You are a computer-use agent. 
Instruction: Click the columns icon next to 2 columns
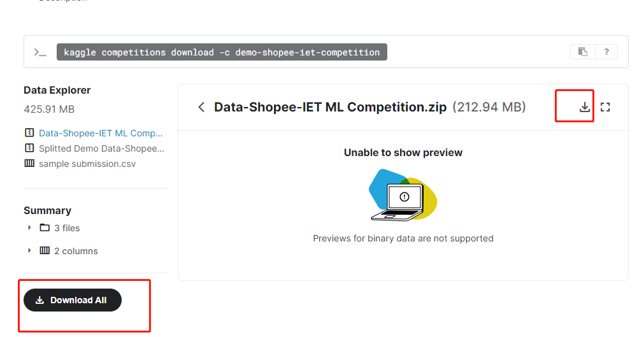coord(45,251)
